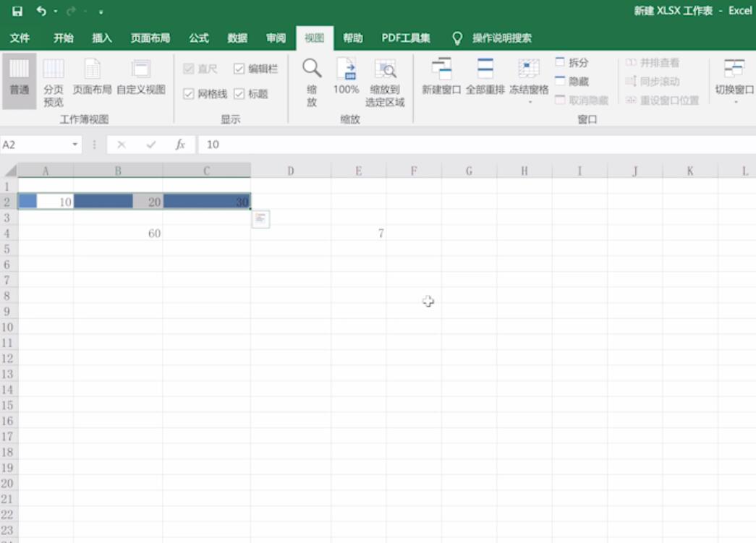Open the 冻结窗格 freeze panes menu
The width and height of the screenshot is (756, 543).
click(529, 80)
